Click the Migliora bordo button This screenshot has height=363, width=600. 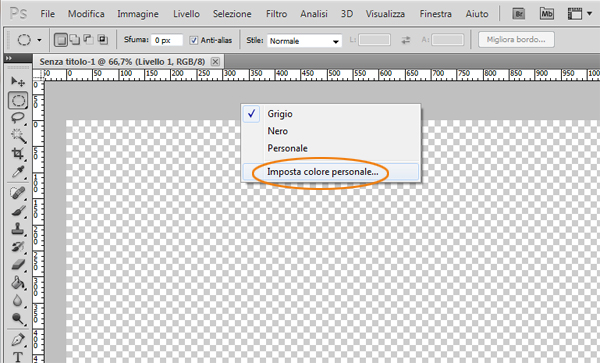coord(516,39)
